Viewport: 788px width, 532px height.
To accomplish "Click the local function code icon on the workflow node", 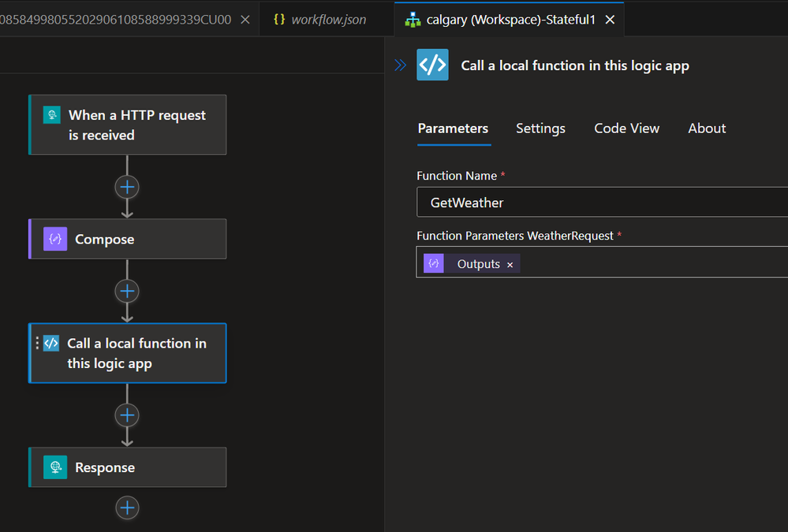I will [50, 343].
